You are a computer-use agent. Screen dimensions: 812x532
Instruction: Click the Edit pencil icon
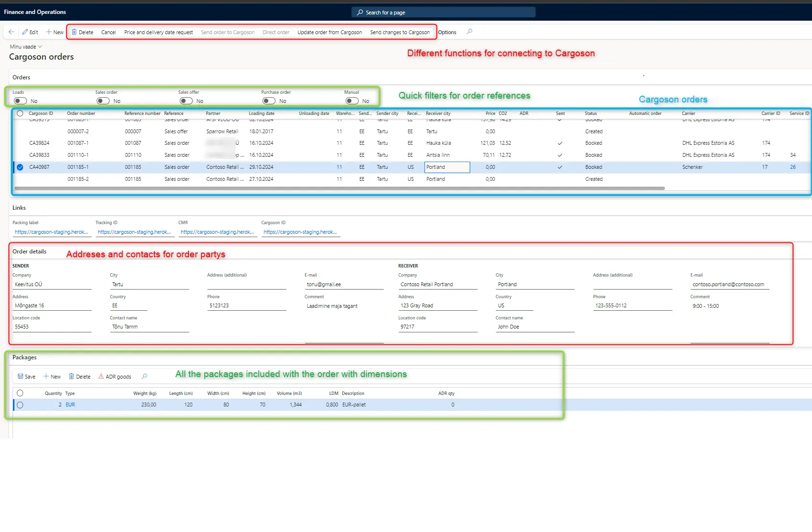pyautogui.click(x=25, y=32)
